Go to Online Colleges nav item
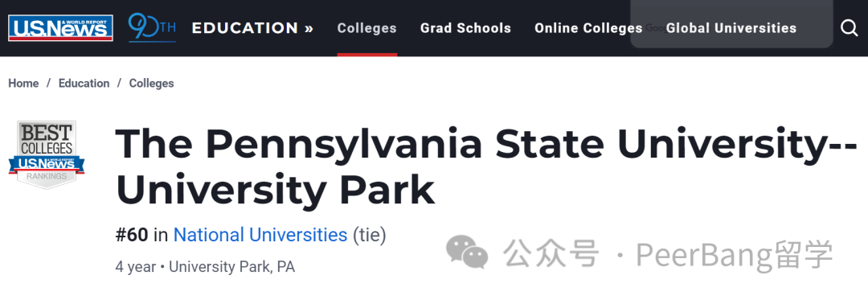This screenshot has width=868, height=300. point(588,28)
